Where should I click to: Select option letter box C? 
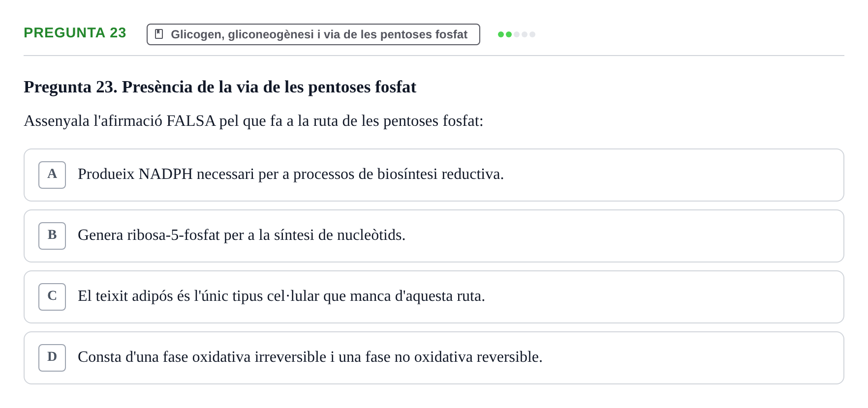(x=52, y=297)
